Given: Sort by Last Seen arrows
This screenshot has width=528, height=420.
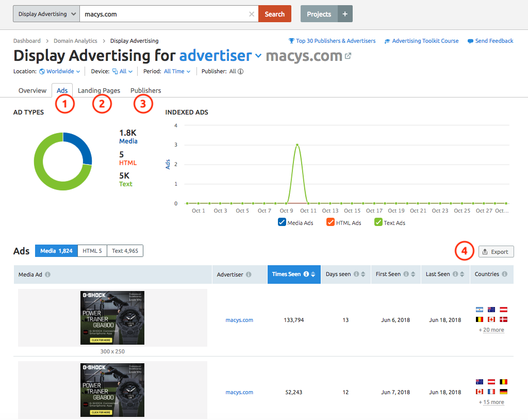Looking at the screenshot, I should click(462, 274).
